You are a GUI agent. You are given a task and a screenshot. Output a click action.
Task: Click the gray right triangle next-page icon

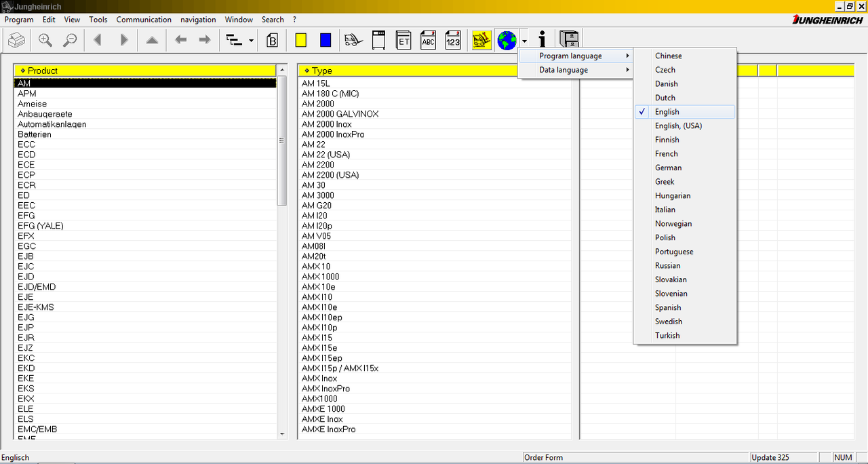click(123, 40)
